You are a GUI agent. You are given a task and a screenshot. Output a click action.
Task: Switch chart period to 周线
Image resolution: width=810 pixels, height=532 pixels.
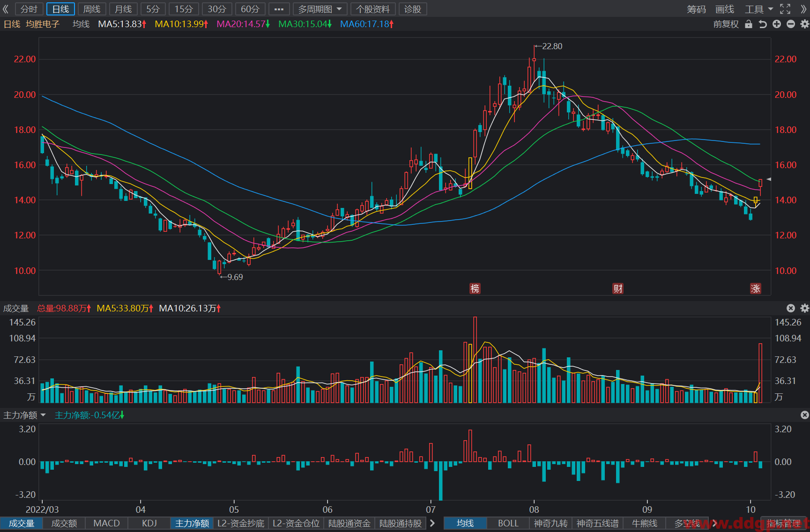[x=92, y=9]
